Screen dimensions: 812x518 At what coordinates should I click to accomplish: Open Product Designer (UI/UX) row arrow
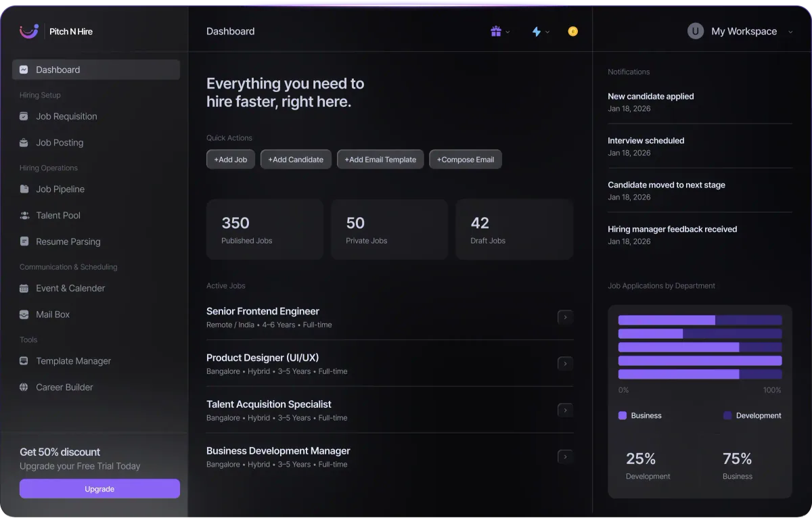coord(565,364)
